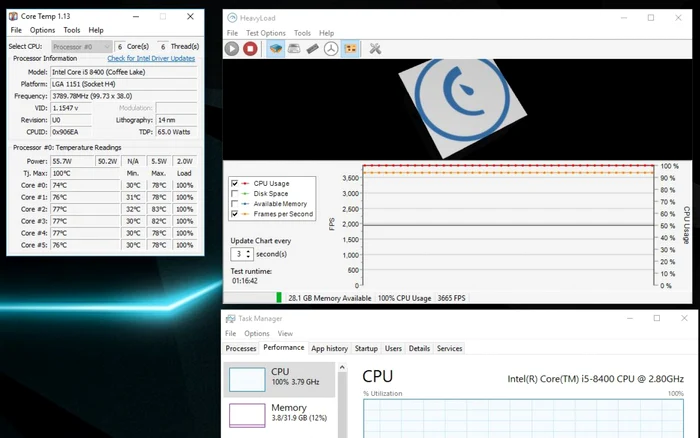The height and width of the screenshot is (438, 700).
Task: Uncheck the Frames per Second checkbox
Action: point(234,214)
